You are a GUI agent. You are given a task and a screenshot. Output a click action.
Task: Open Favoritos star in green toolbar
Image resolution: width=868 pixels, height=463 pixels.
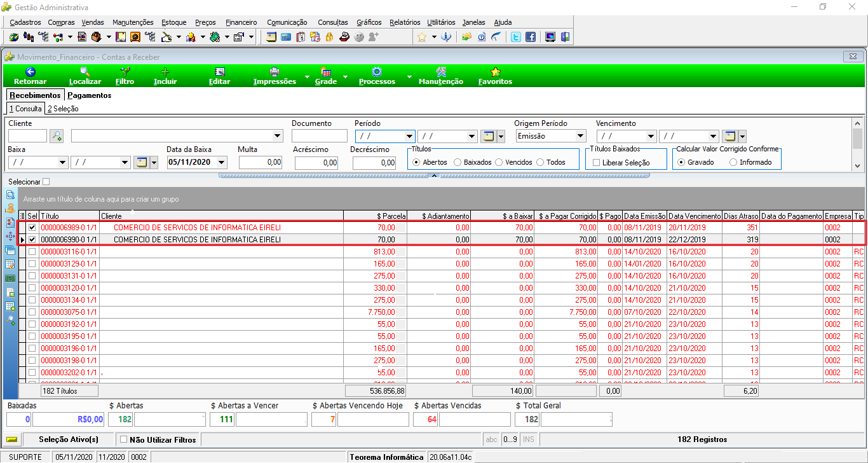click(x=495, y=76)
